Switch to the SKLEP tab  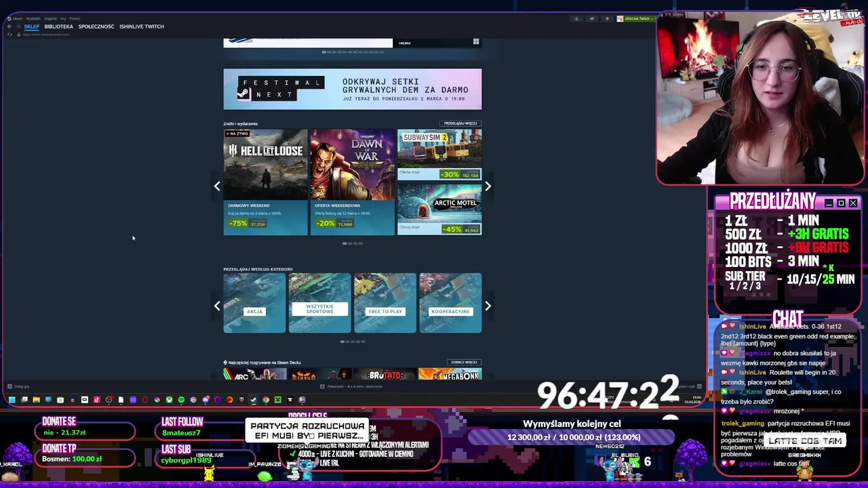pyautogui.click(x=32, y=26)
